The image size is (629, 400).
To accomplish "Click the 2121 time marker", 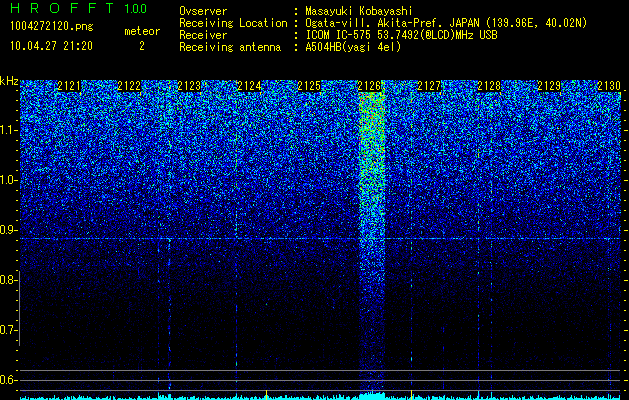I will [69, 86].
